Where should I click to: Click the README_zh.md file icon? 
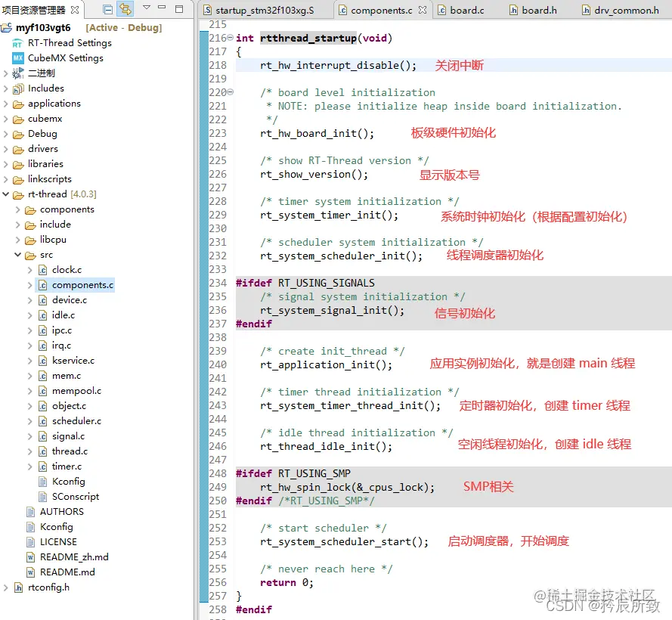tap(30, 557)
